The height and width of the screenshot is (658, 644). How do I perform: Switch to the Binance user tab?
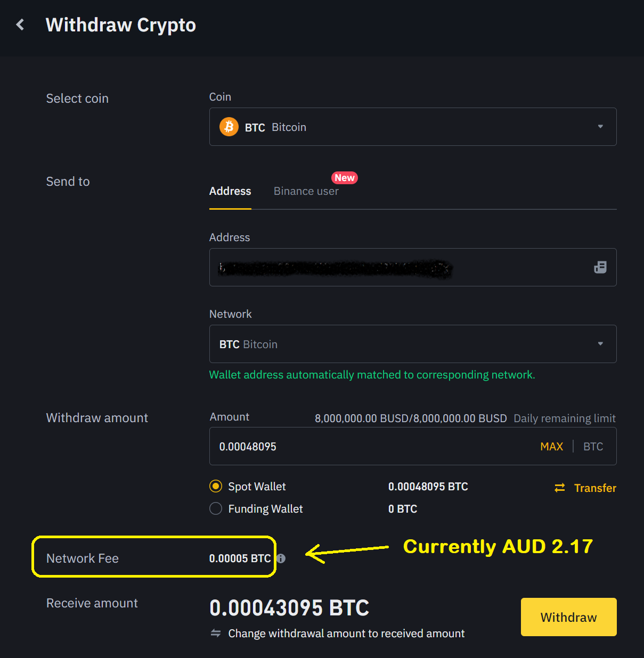pos(306,191)
